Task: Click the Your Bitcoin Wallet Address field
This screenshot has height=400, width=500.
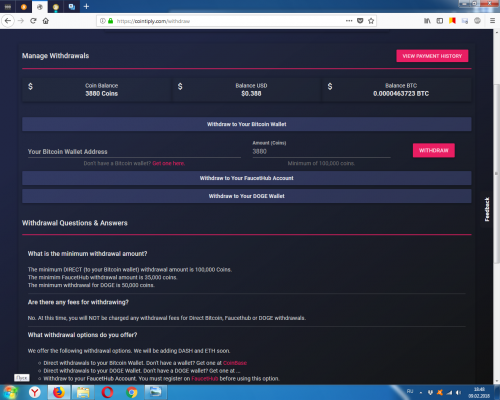Action: pos(134,152)
